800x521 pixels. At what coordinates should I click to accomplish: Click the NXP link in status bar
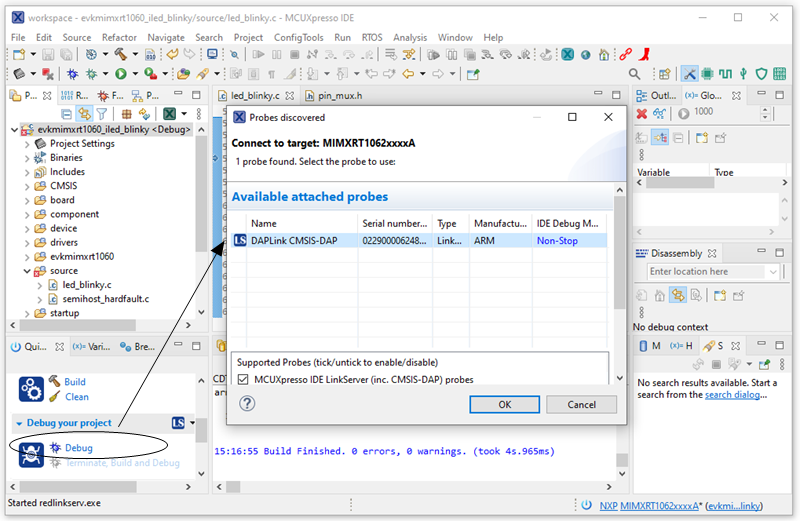(608, 505)
